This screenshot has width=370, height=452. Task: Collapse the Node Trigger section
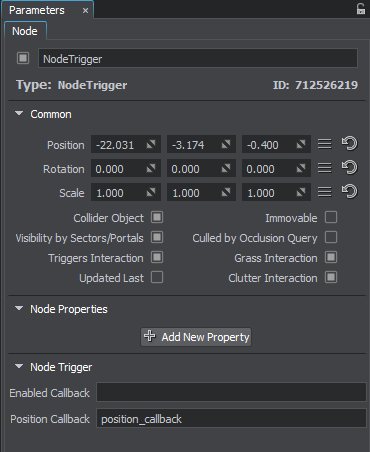19,366
